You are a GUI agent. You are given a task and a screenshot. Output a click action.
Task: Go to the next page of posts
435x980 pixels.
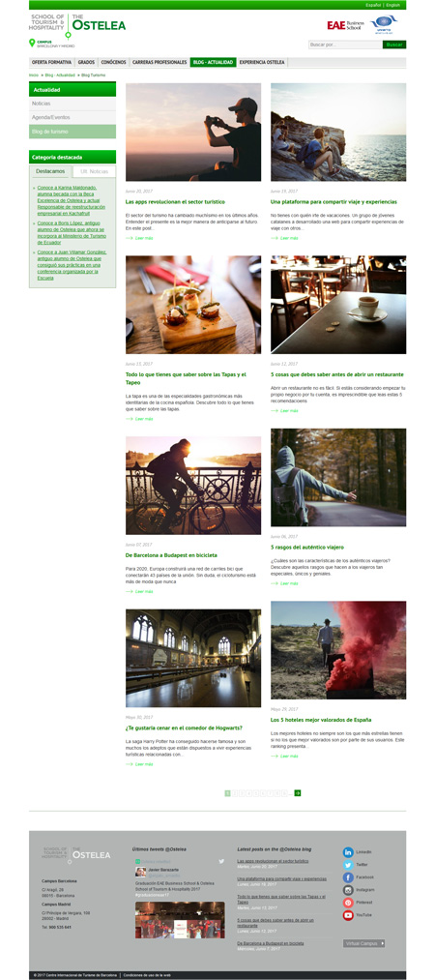coord(298,793)
